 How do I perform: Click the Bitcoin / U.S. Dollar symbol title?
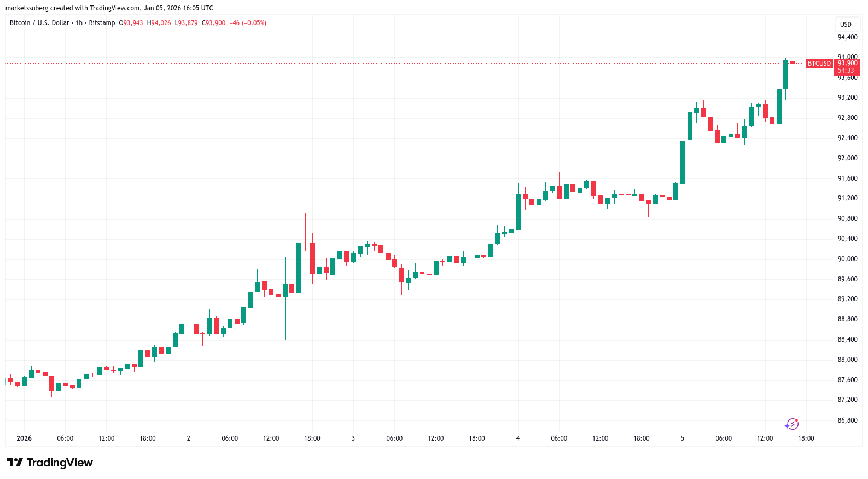coord(39,23)
